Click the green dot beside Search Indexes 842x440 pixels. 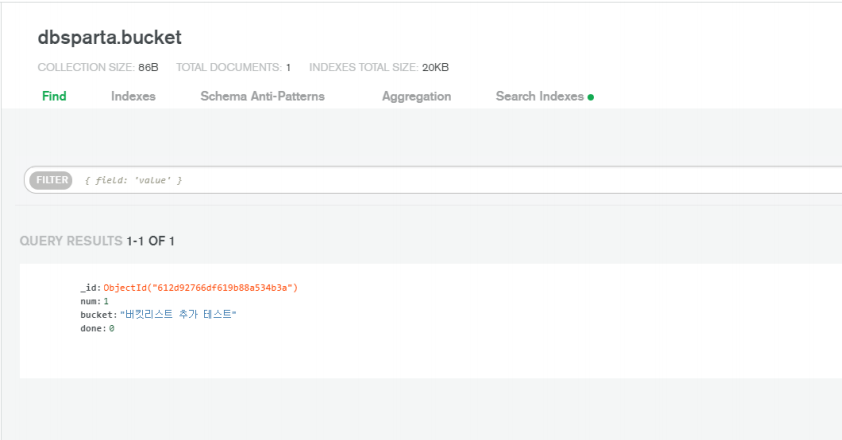tap(591, 97)
